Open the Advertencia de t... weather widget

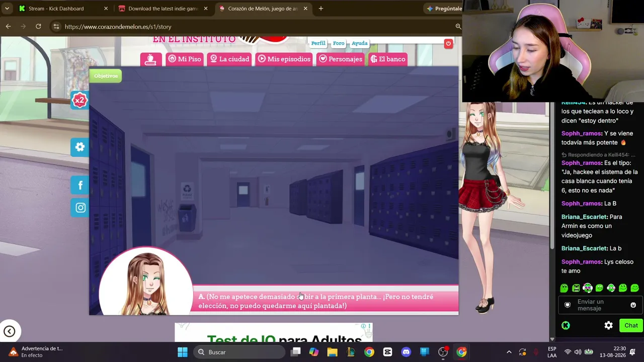coord(35,352)
